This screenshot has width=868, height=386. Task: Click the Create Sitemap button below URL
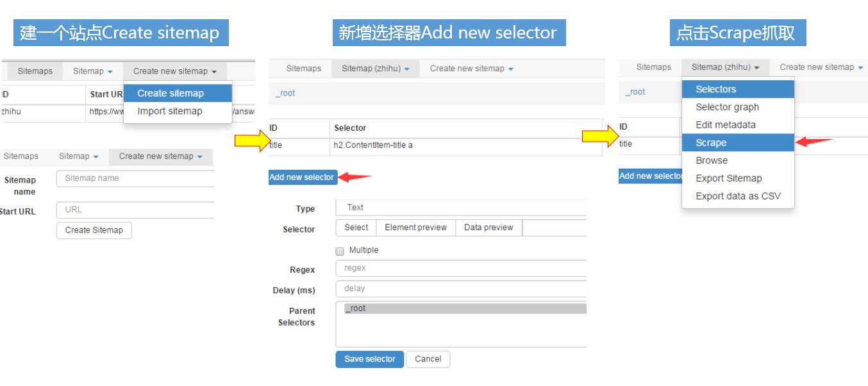click(x=94, y=230)
